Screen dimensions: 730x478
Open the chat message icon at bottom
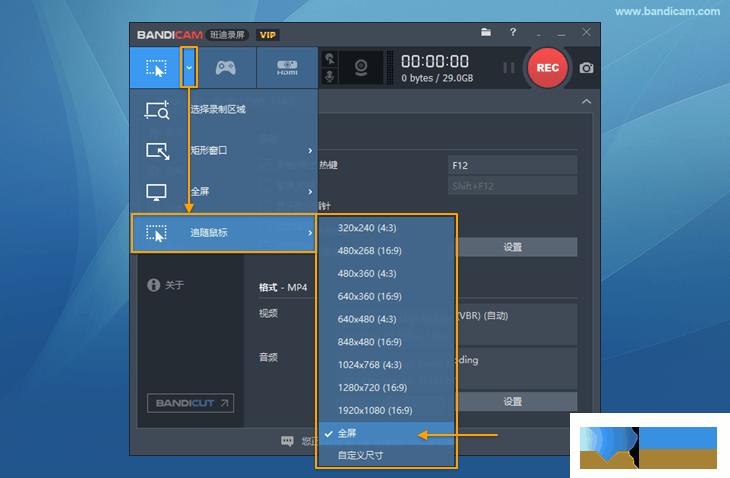[x=287, y=441]
